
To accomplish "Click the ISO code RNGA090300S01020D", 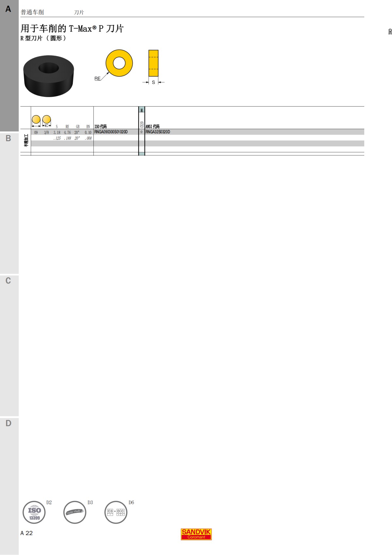I will point(111,132).
